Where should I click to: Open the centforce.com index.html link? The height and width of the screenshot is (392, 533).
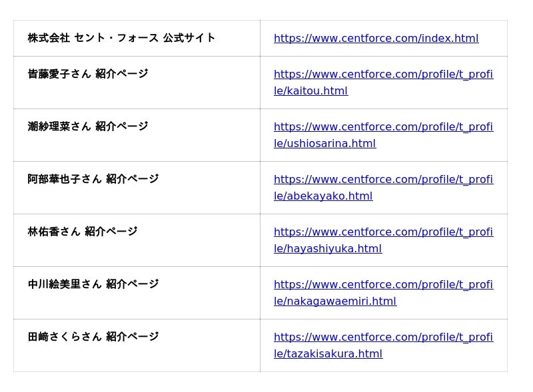pyautogui.click(x=376, y=39)
